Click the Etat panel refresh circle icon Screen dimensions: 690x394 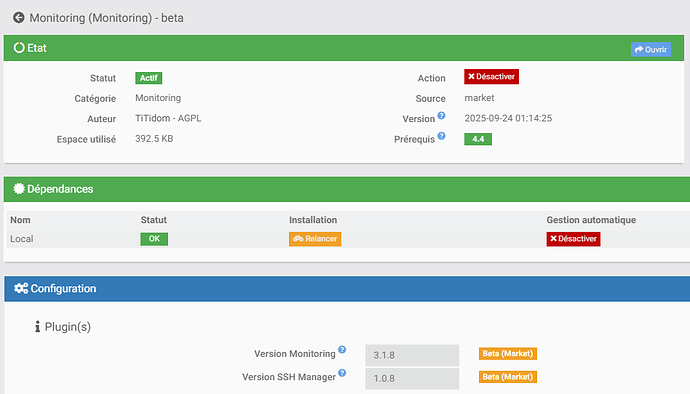coord(19,48)
